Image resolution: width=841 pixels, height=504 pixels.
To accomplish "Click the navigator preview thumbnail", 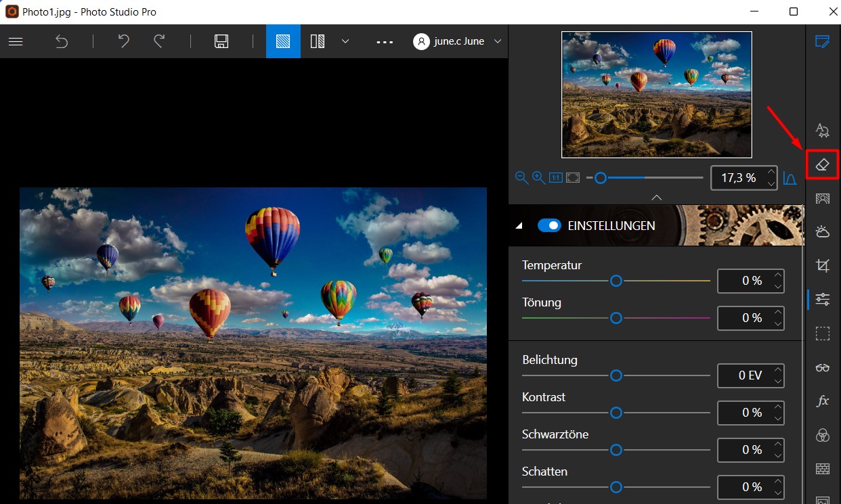I will pos(657,95).
